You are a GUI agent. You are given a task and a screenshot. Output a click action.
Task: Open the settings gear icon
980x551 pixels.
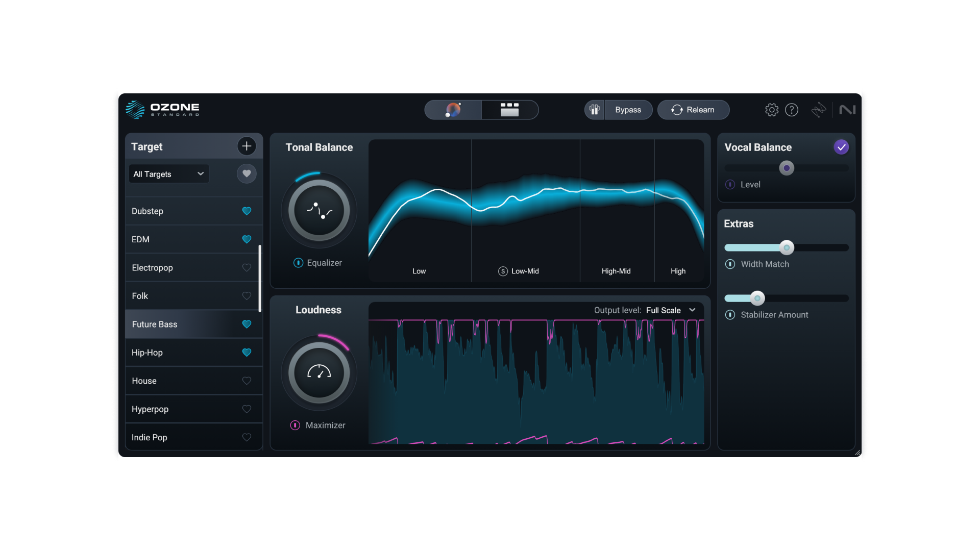point(771,110)
